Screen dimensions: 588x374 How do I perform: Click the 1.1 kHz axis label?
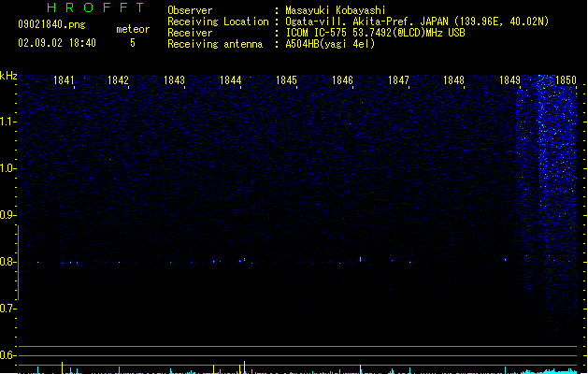pos(7,122)
